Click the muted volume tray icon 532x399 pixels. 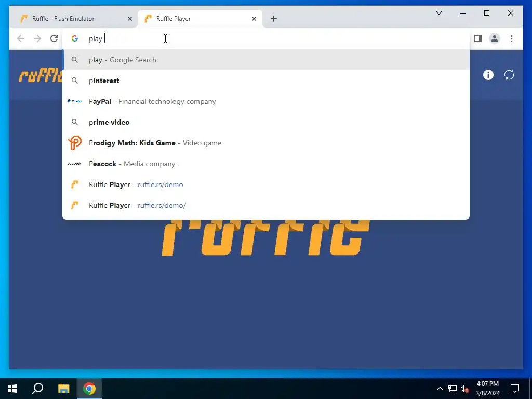coord(465,389)
